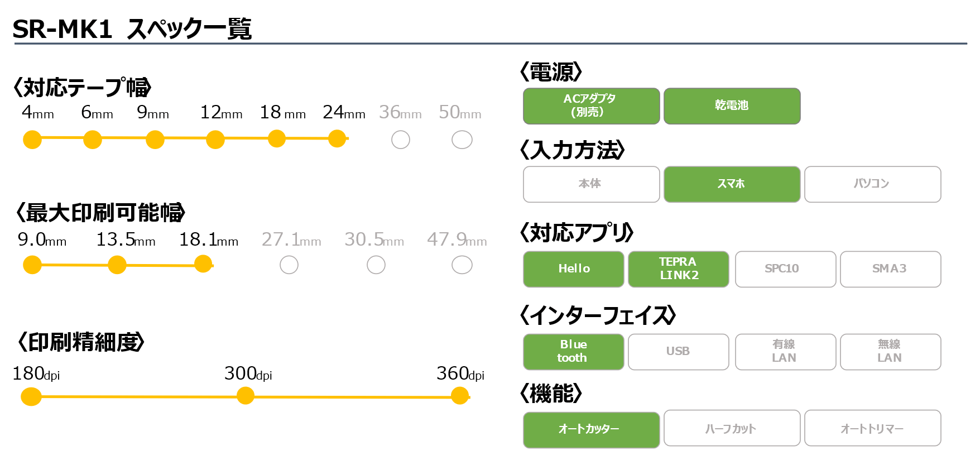Select the 乾電池 power option
The height and width of the screenshot is (460, 980).
click(732, 106)
